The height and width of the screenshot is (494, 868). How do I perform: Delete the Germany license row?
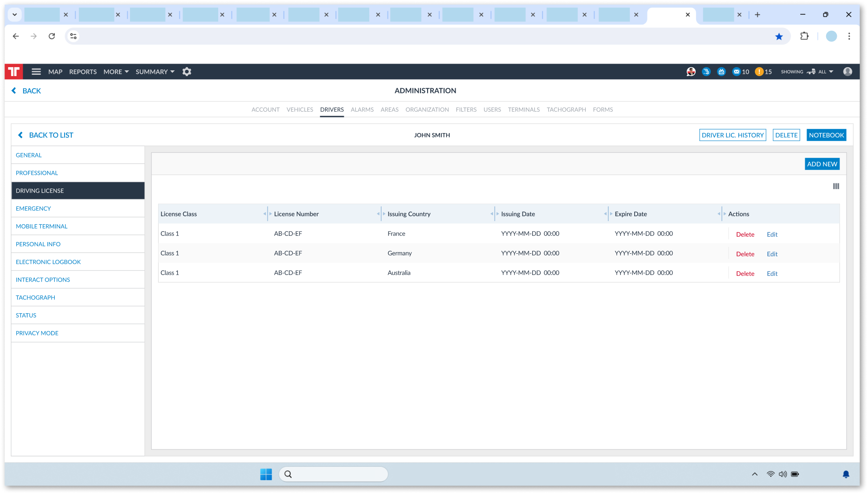(x=745, y=254)
